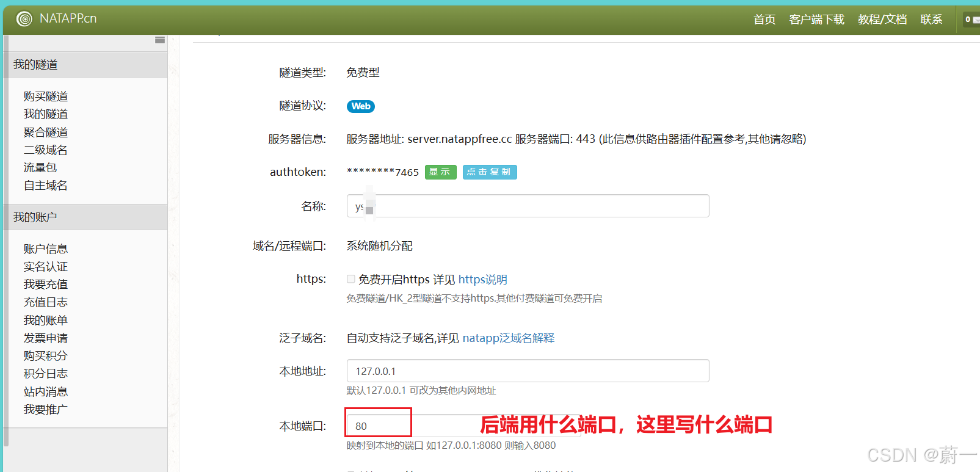
Task: Collapse the 我的隧道 sidebar section header
Action: [x=85, y=65]
